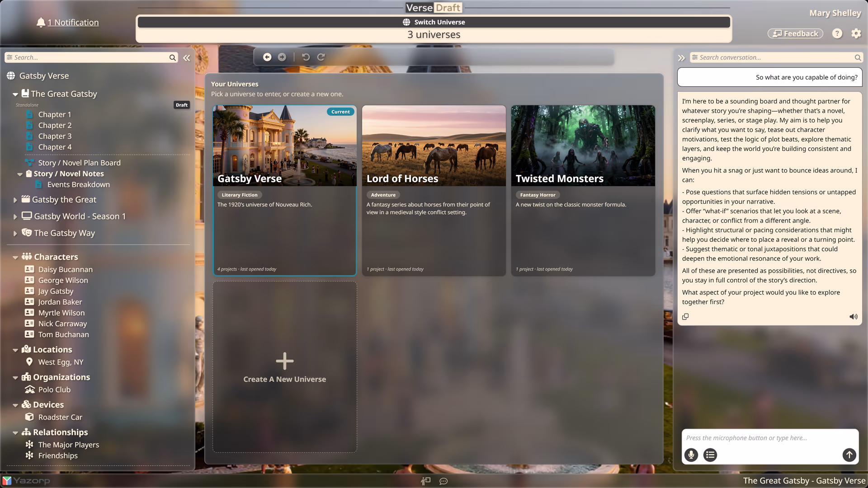Select the Twisted Monsters universe card
The image size is (868, 488).
coord(583,190)
